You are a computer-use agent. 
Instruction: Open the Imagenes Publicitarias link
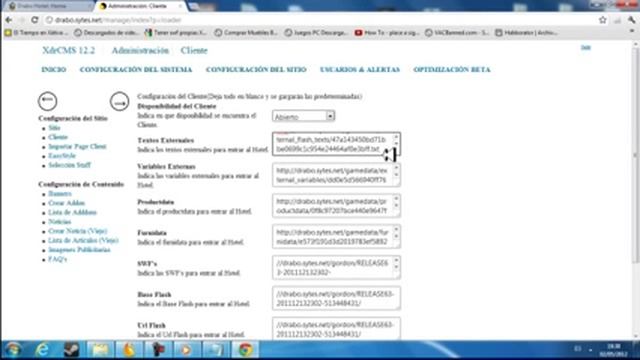point(79,250)
